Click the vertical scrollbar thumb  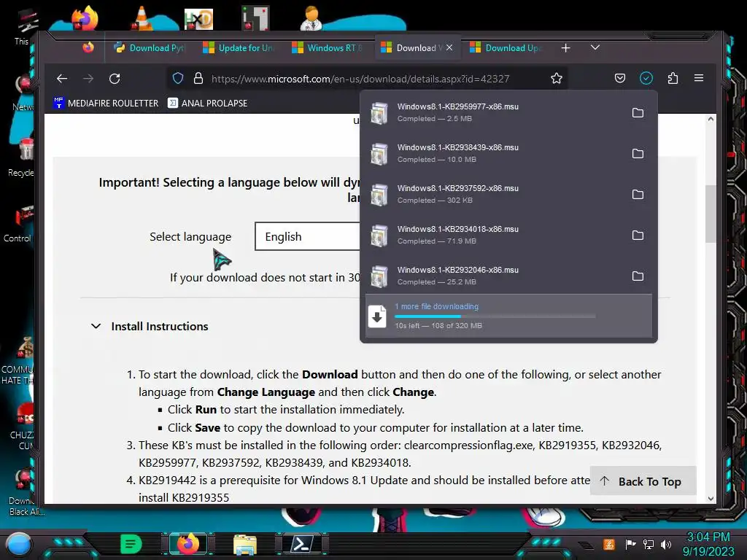point(711,214)
